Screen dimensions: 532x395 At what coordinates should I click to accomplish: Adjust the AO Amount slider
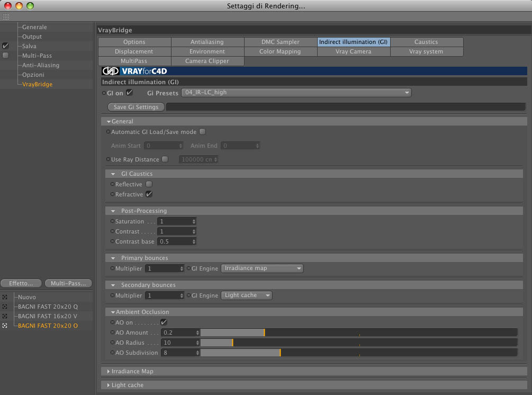359,333
